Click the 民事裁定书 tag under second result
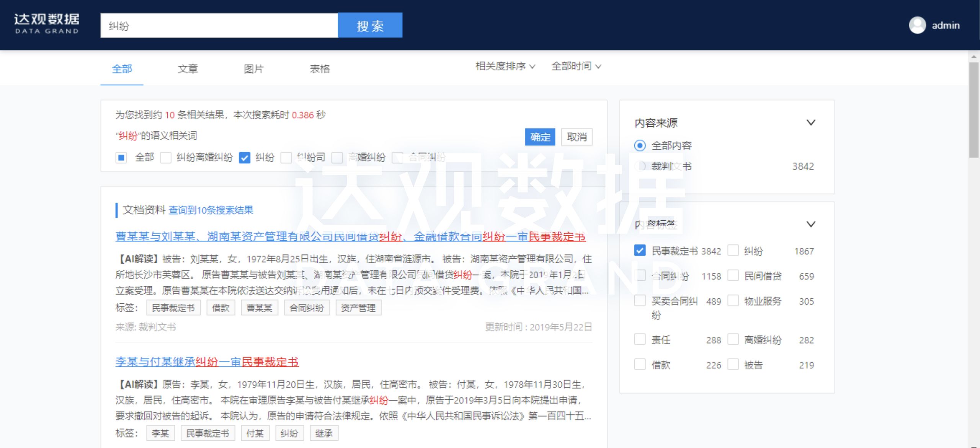 [208, 433]
